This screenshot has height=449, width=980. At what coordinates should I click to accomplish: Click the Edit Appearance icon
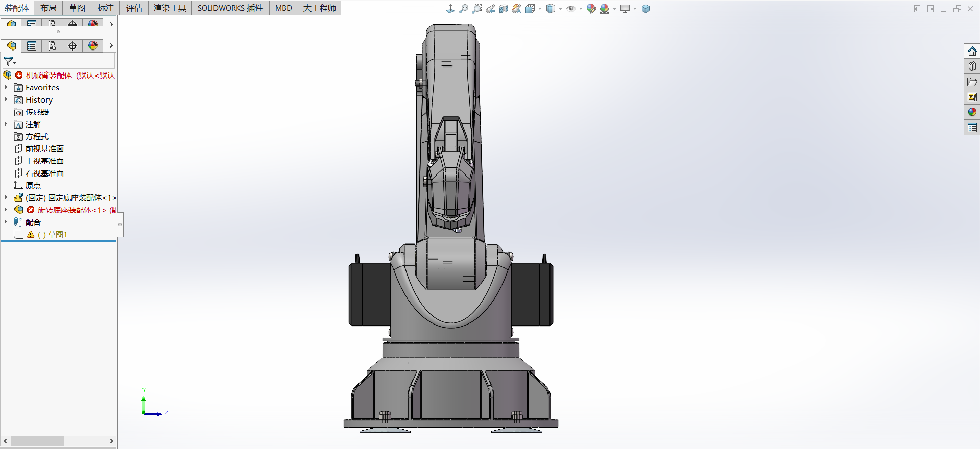click(x=591, y=9)
